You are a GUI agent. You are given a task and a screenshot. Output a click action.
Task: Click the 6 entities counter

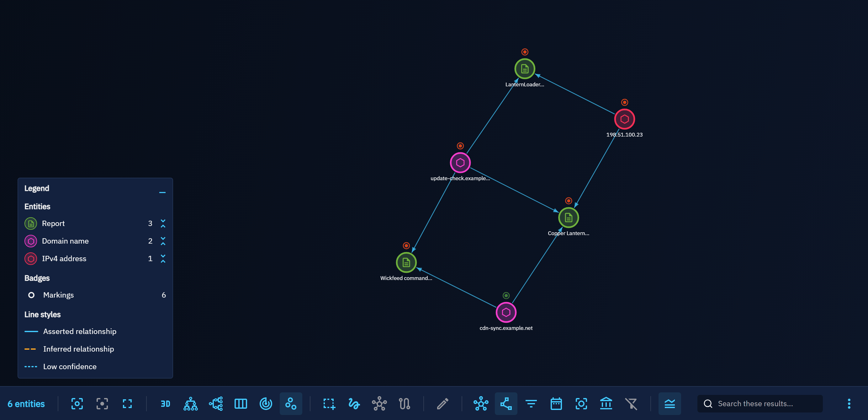[x=26, y=403]
